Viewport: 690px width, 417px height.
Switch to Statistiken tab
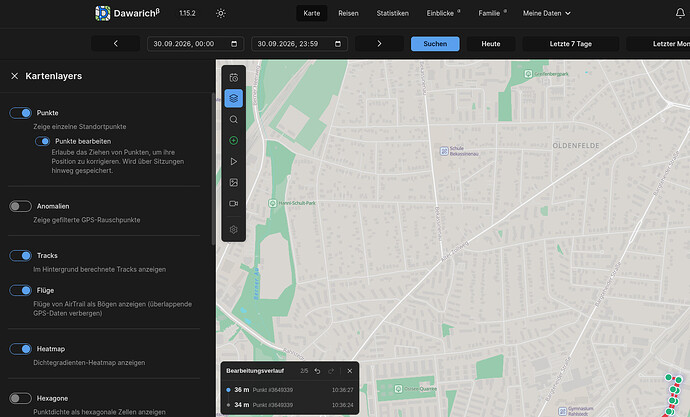coord(393,13)
